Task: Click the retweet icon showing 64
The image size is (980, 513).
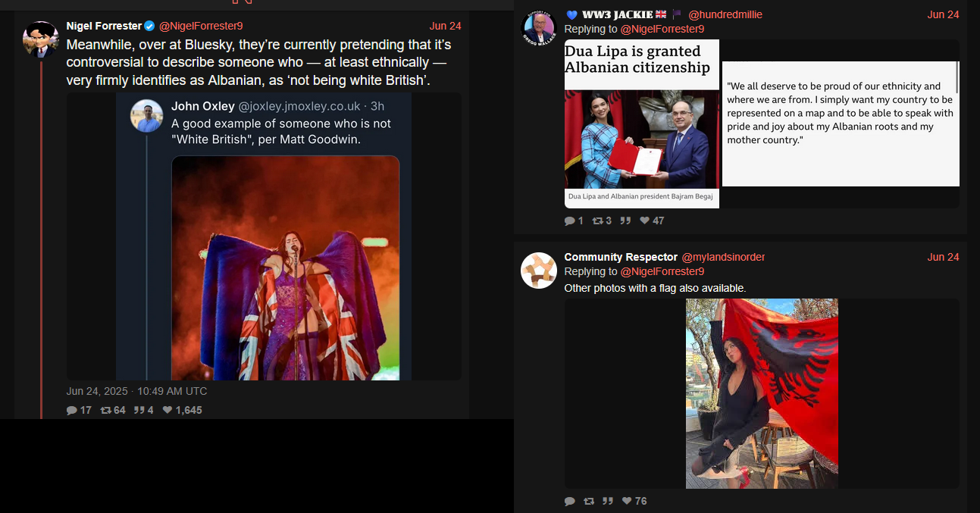Action: pyautogui.click(x=105, y=410)
